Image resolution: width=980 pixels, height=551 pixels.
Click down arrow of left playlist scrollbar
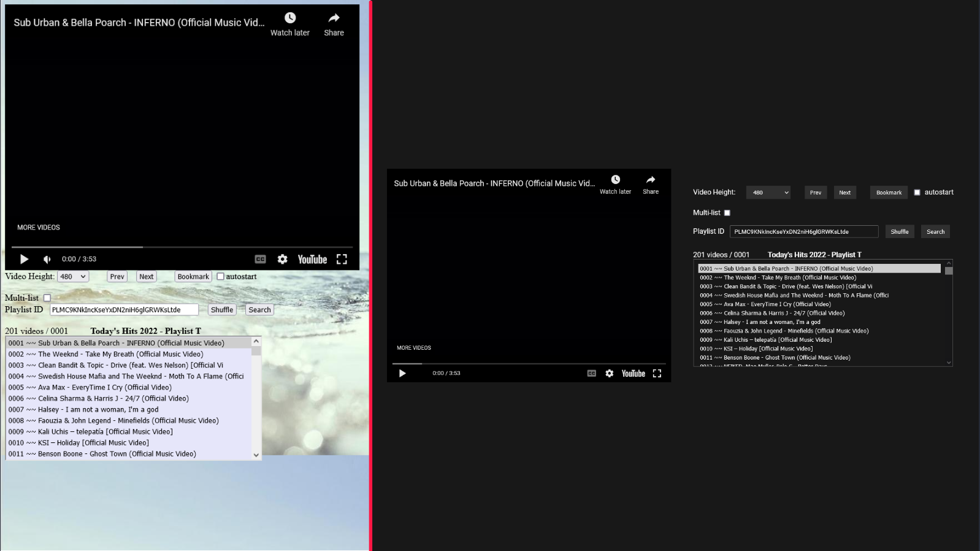click(x=256, y=455)
